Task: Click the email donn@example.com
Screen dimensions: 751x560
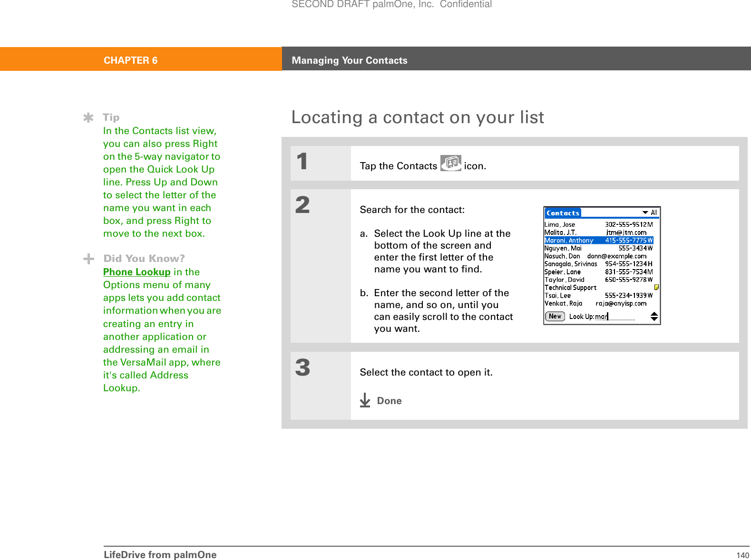Action: point(617,256)
